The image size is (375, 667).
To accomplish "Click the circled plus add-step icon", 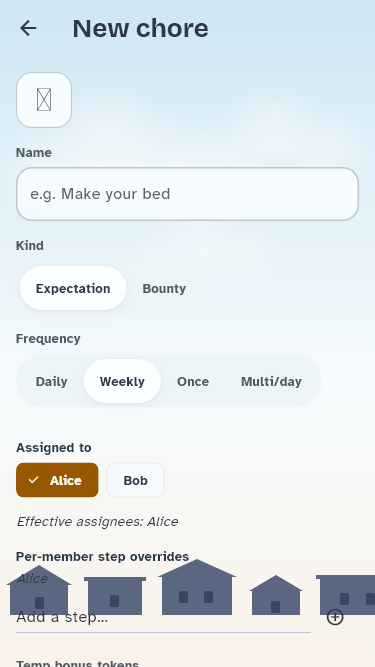I will pos(335,617).
